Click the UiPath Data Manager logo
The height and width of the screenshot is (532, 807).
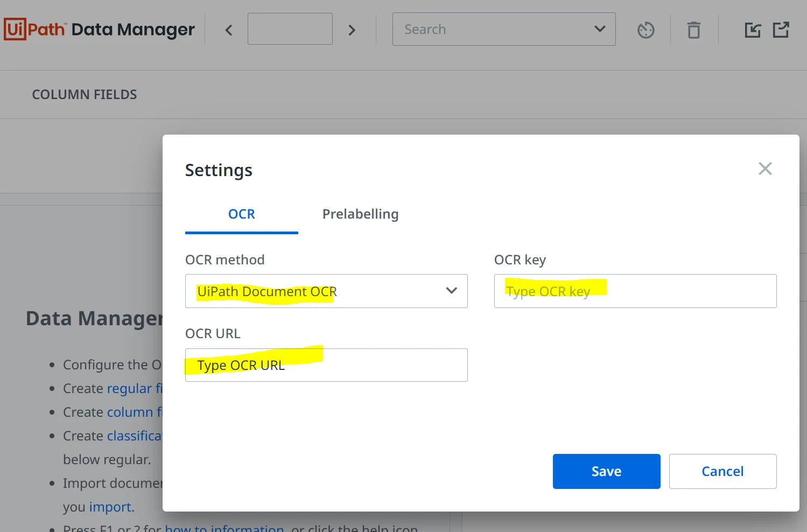(x=99, y=29)
